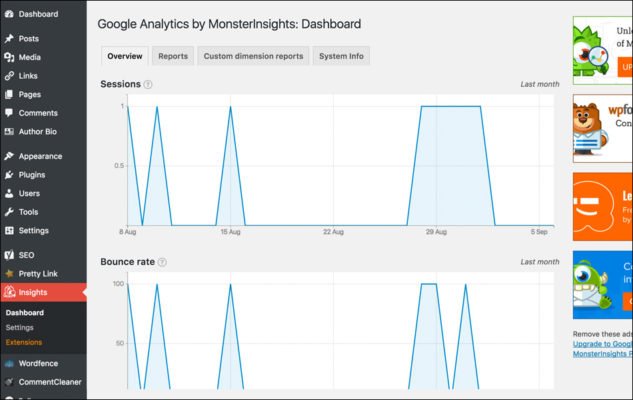This screenshot has width=633, height=400.
Task: Open the Bounce rate help question mark
Action: pyautogui.click(x=162, y=262)
